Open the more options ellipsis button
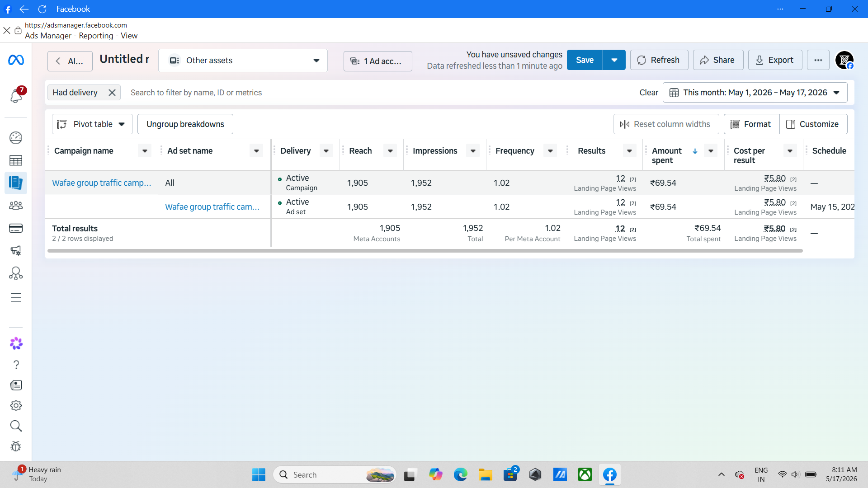The height and width of the screenshot is (488, 868). click(x=818, y=60)
